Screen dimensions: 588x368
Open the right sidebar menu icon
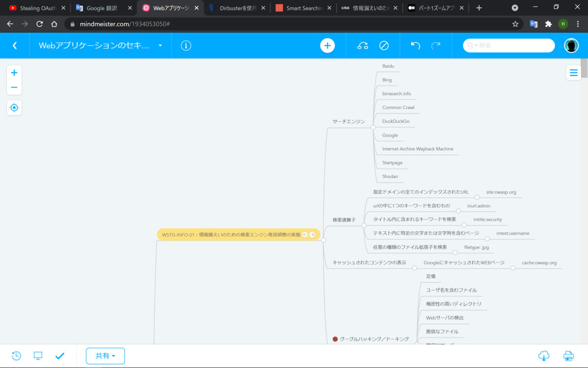573,73
